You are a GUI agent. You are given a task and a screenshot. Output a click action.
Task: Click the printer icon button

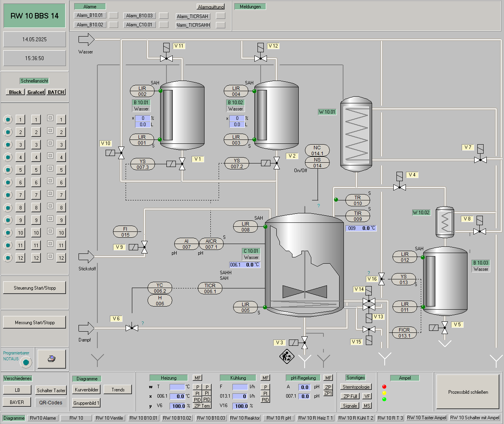click(51, 359)
